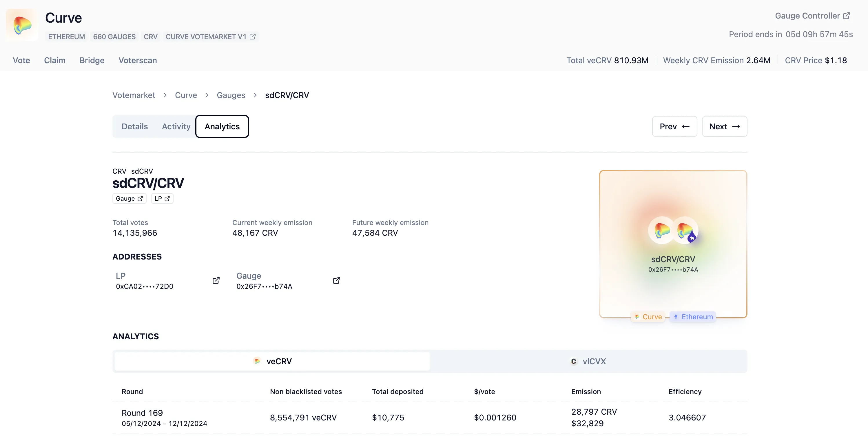Click the 8,554,791 veCRV cell
This screenshot has height=439, width=868.
coord(303,418)
